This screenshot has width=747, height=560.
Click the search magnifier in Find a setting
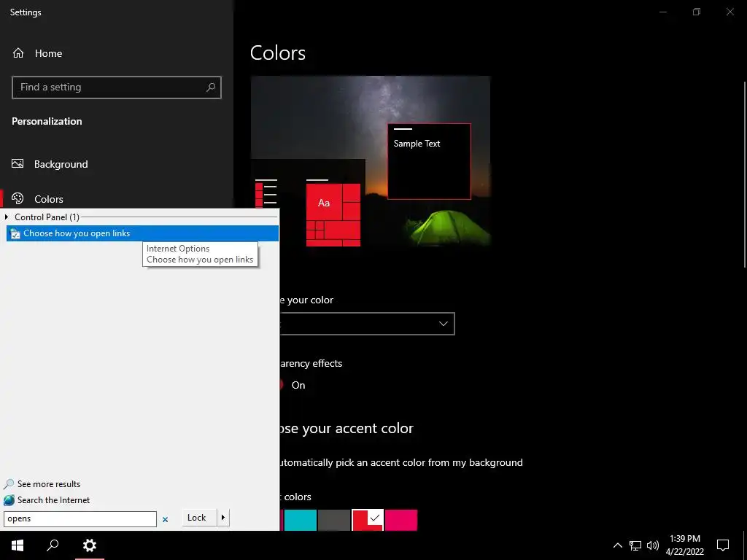211,87
